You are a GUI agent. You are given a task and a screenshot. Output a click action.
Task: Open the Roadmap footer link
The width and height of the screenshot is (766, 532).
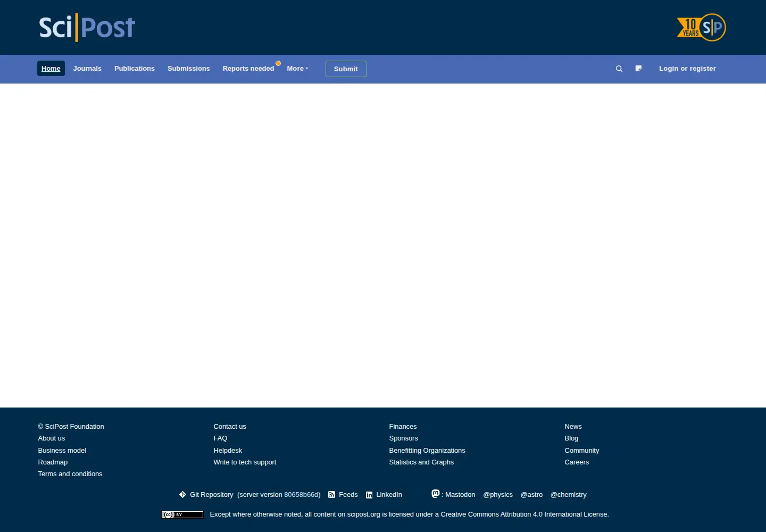(x=53, y=462)
